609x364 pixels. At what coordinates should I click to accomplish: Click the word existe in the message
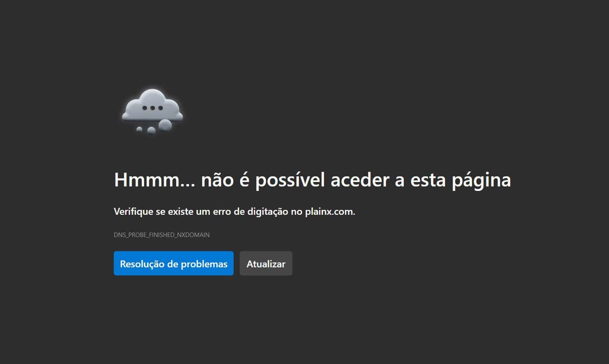(x=181, y=212)
